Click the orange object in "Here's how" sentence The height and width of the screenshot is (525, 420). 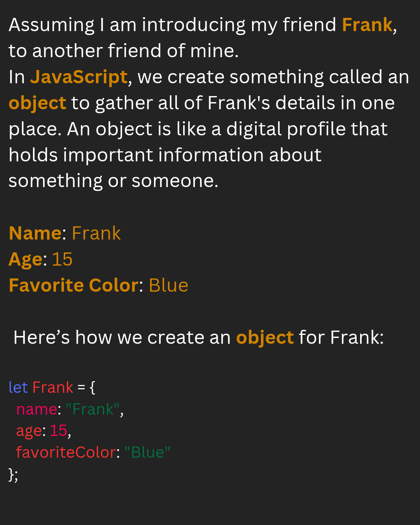pos(265,338)
